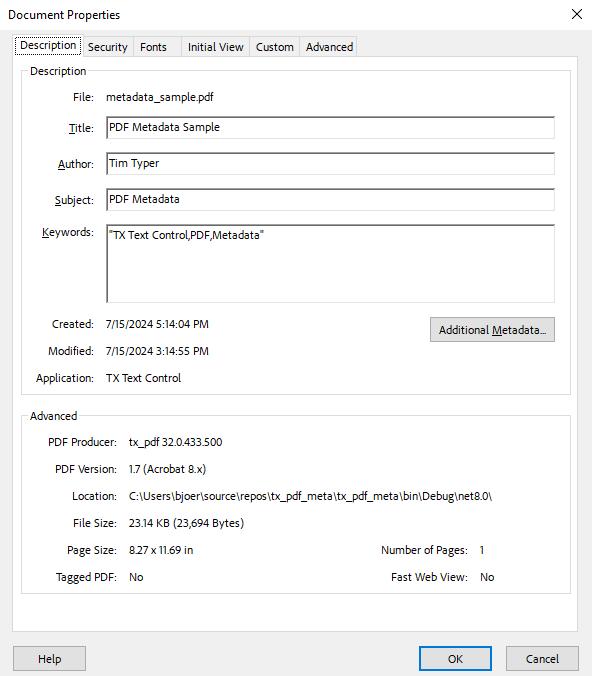Select the Description tab
This screenshot has width=592, height=676.
click(48, 45)
